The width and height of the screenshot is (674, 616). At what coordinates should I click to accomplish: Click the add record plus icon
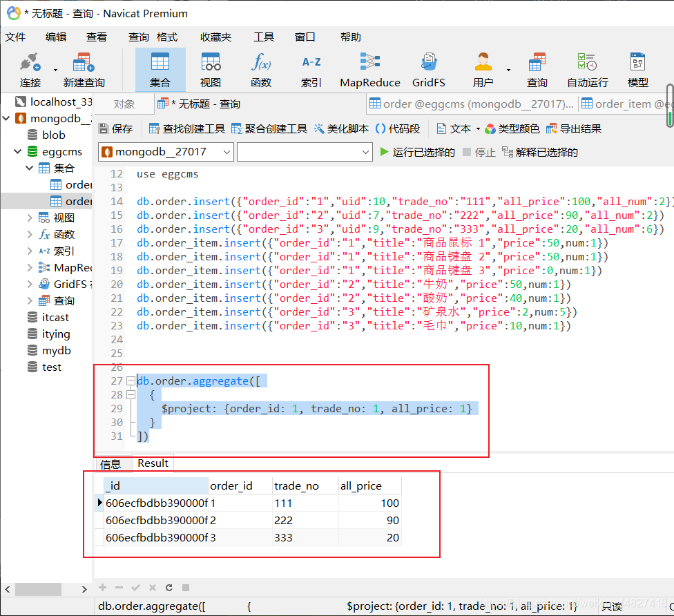[x=102, y=588]
